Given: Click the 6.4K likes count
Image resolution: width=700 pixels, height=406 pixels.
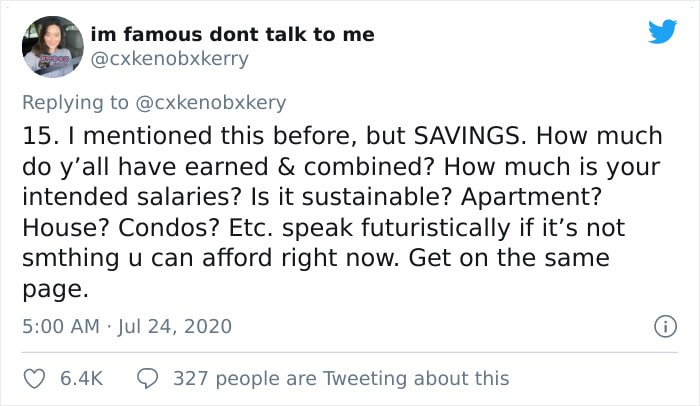Looking at the screenshot, I should pos(82,379).
